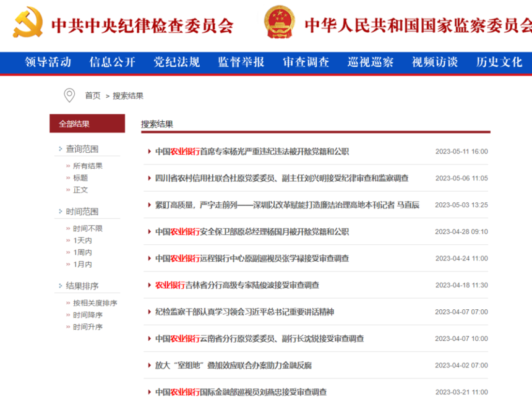Filter results to 1天内
The height and width of the screenshot is (402, 532).
82,241
